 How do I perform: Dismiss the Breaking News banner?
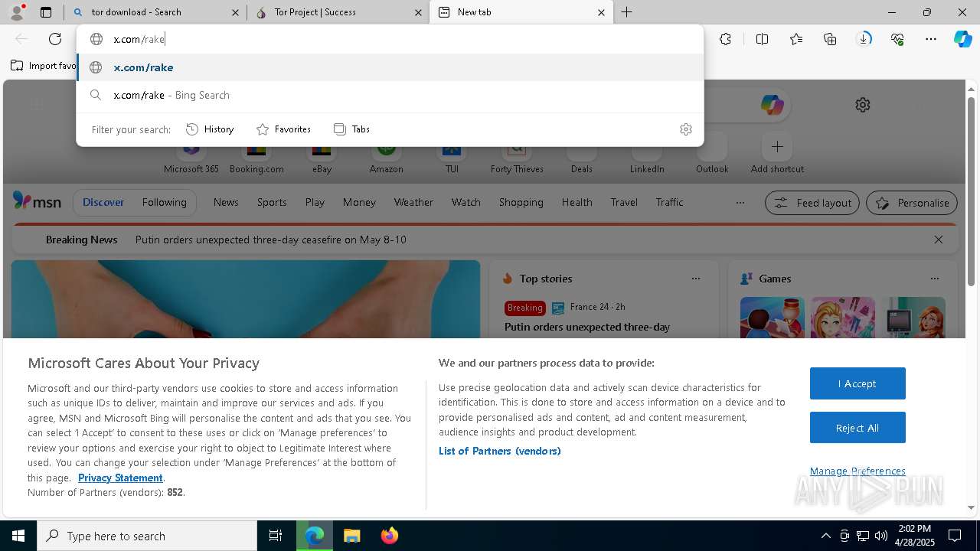point(939,240)
